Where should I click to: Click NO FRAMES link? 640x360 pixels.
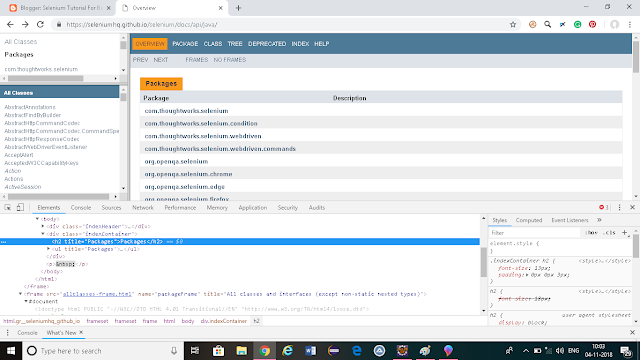pyautogui.click(x=230, y=60)
